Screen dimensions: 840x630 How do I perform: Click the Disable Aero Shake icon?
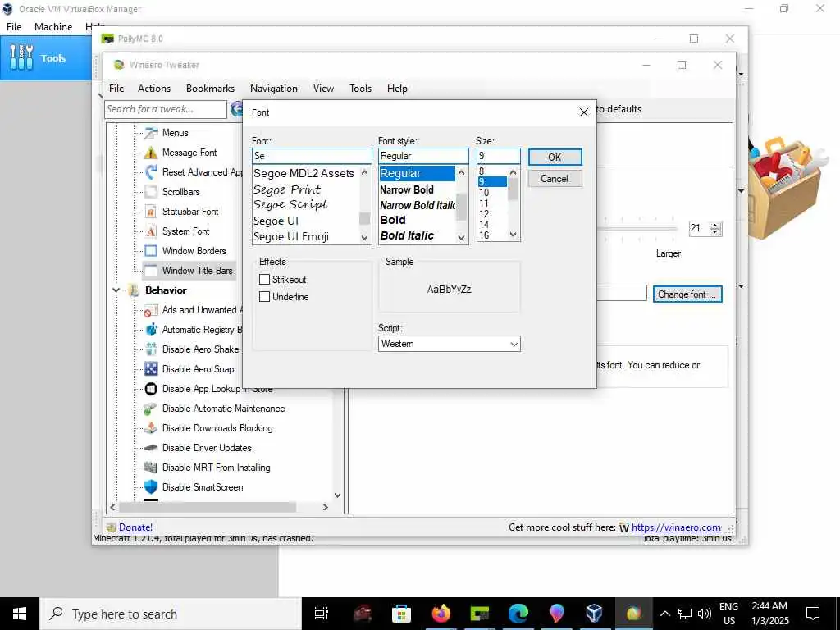point(151,349)
